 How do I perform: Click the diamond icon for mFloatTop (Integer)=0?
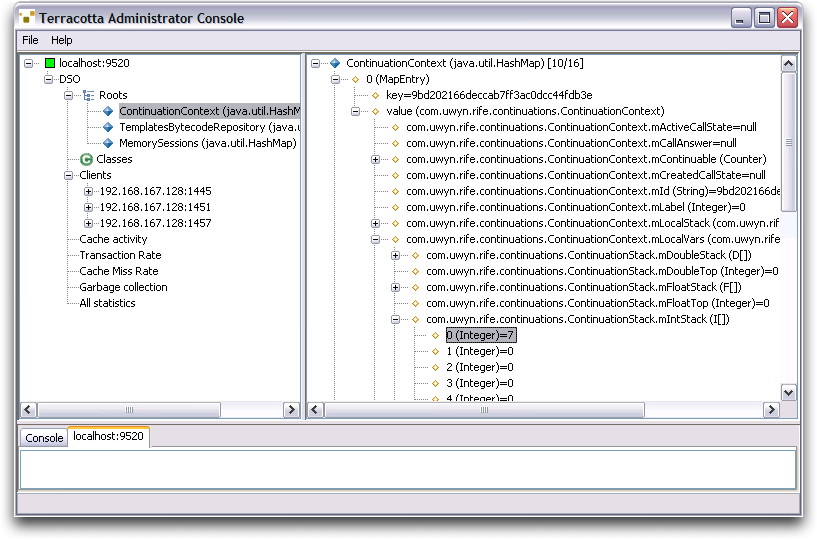416,303
